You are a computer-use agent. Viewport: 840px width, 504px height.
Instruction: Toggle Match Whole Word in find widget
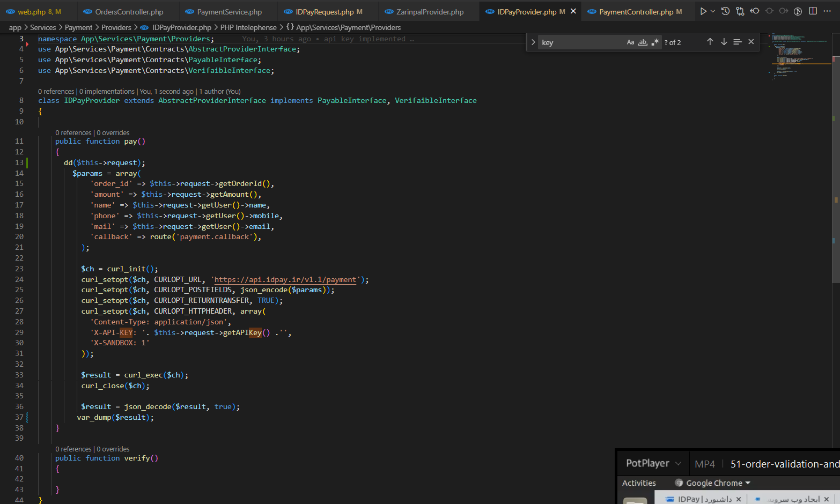click(x=643, y=42)
